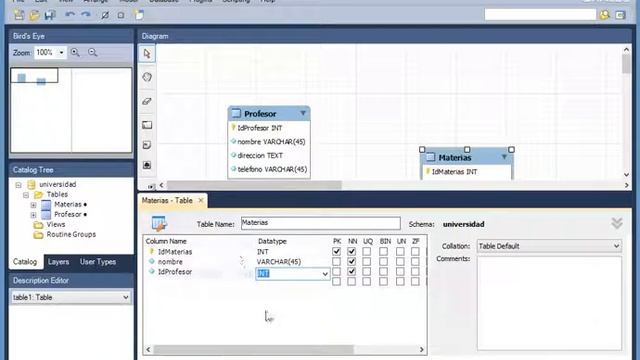Switch to the Layers tab
Viewport: 640px width, 360px height.
[x=58, y=262]
